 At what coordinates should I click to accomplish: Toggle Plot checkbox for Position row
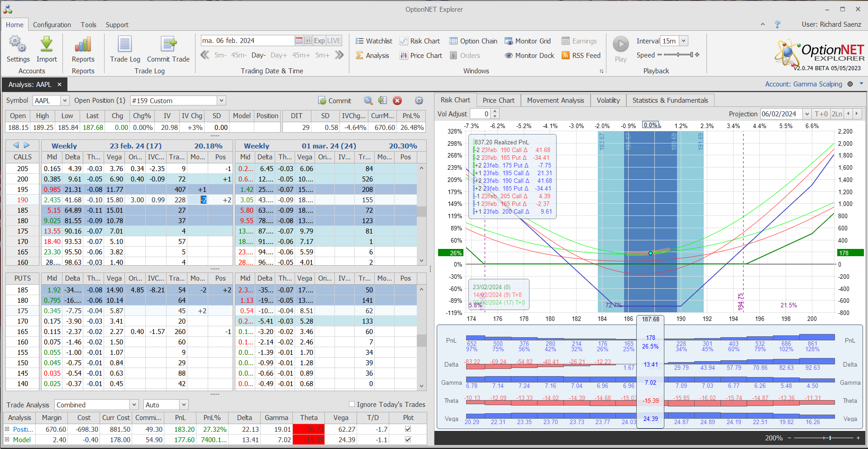click(408, 429)
